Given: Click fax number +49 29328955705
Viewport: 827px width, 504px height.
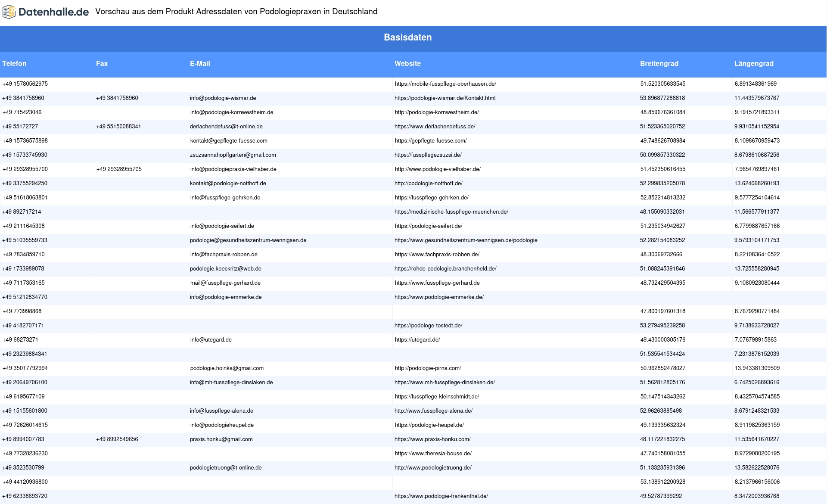Looking at the screenshot, I should pyautogui.click(x=119, y=169).
